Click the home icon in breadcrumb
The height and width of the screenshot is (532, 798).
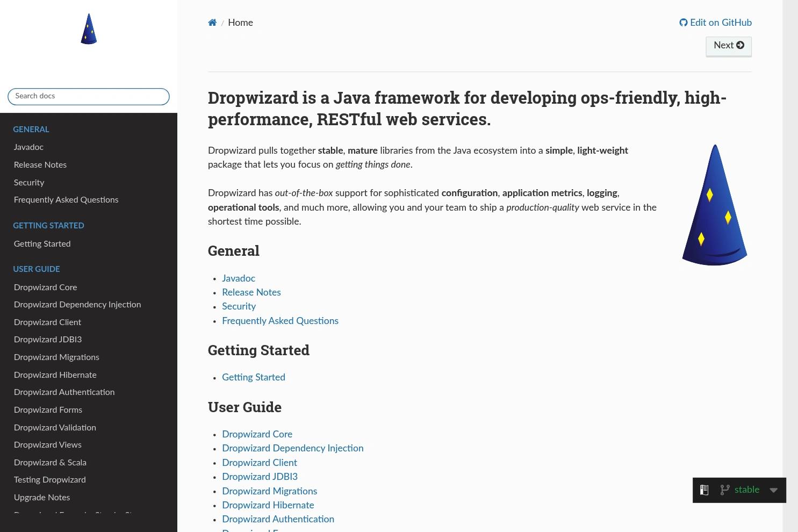point(212,23)
